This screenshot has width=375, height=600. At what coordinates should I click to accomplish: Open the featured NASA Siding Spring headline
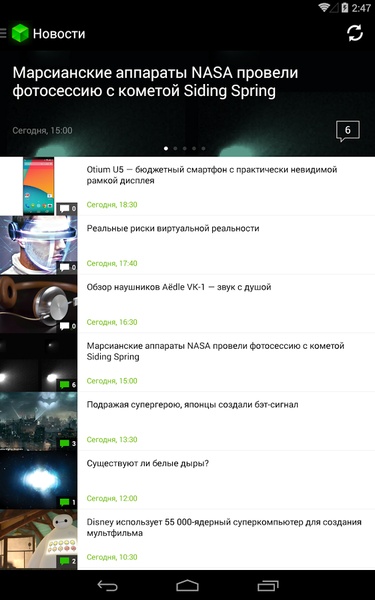(155, 82)
